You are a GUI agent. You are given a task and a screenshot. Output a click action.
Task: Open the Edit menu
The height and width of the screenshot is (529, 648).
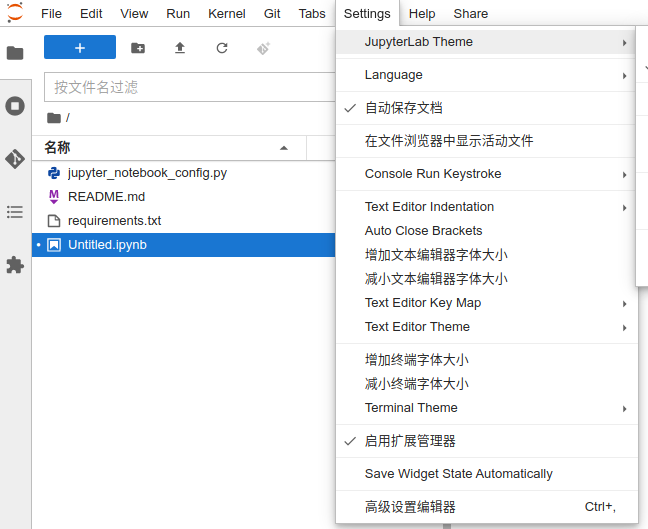(x=91, y=14)
